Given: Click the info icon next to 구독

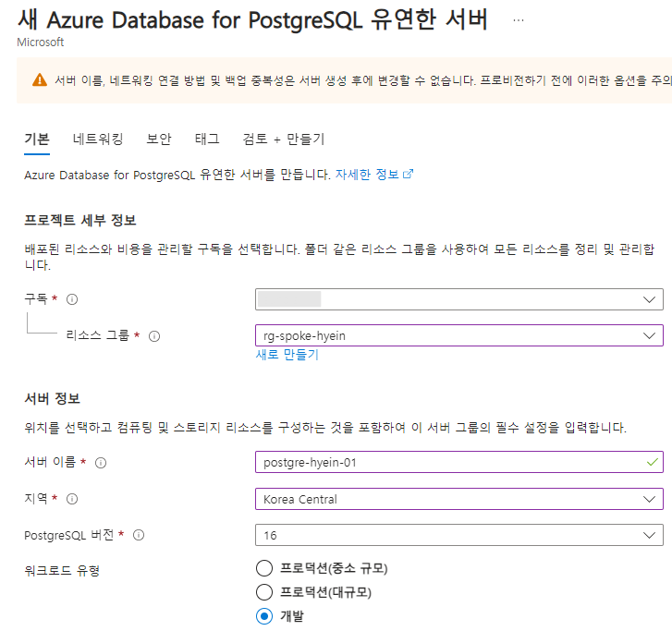Looking at the screenshot, I should [72, 299].
